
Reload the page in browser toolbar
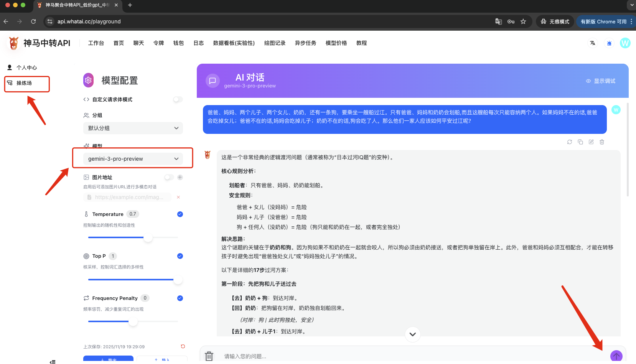click(33, 21)
